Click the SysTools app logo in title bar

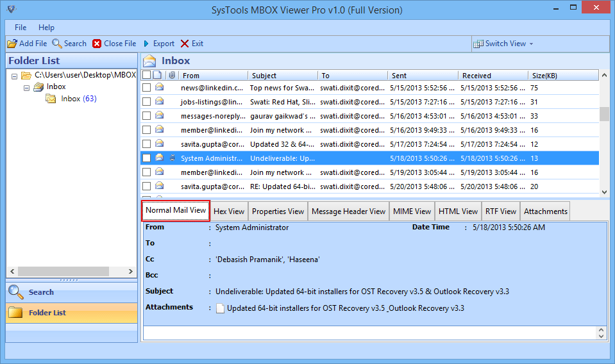[12, 9]
